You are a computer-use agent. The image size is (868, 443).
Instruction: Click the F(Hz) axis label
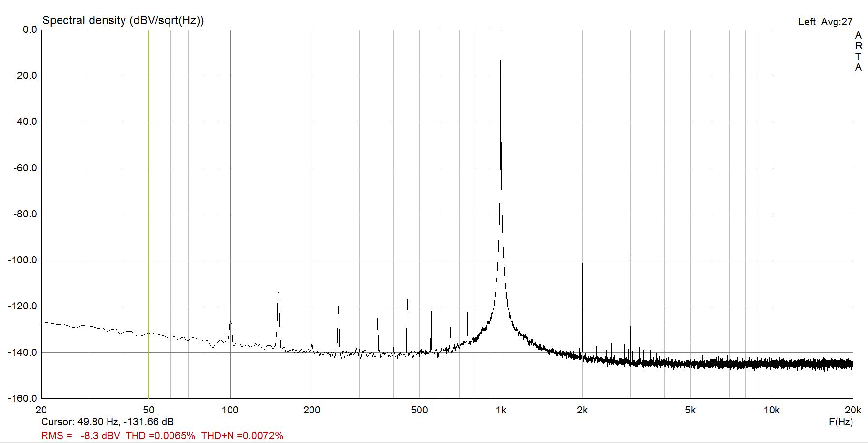coord(841,422)
